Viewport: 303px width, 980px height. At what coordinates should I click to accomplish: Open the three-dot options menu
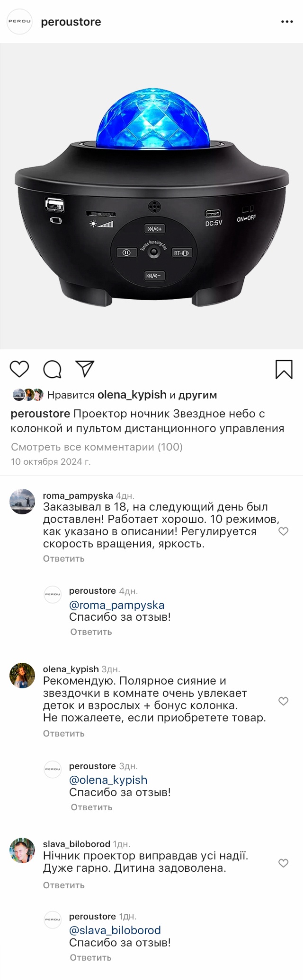point(287,22)
